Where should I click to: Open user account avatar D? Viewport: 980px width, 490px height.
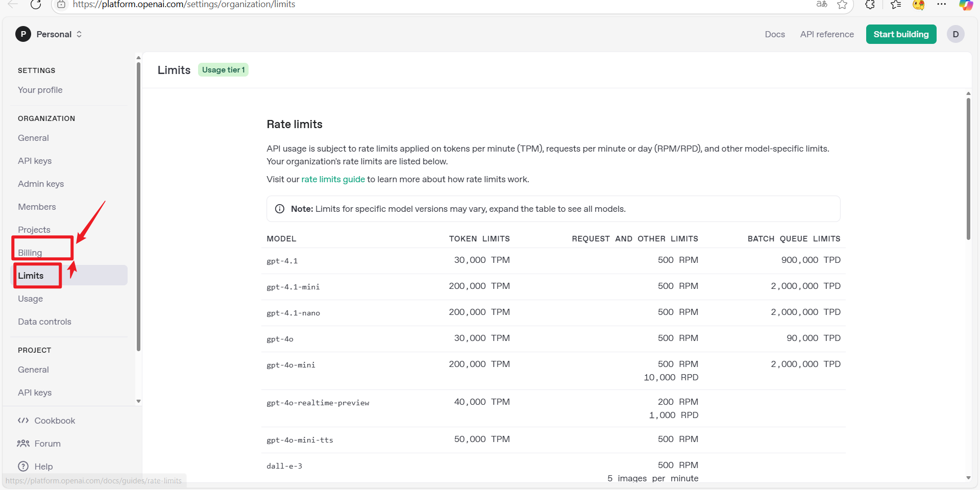tap(955, 34)
